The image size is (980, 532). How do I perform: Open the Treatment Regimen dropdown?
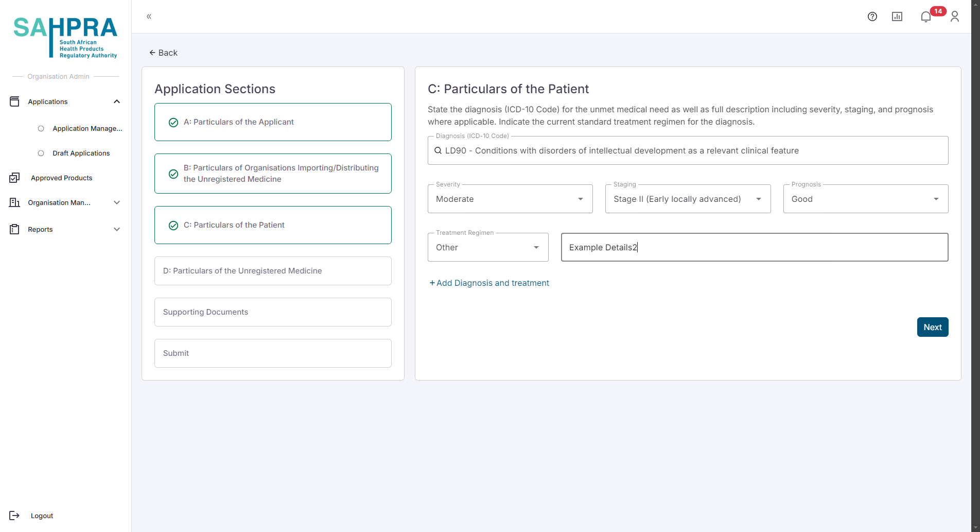[487, 247]
